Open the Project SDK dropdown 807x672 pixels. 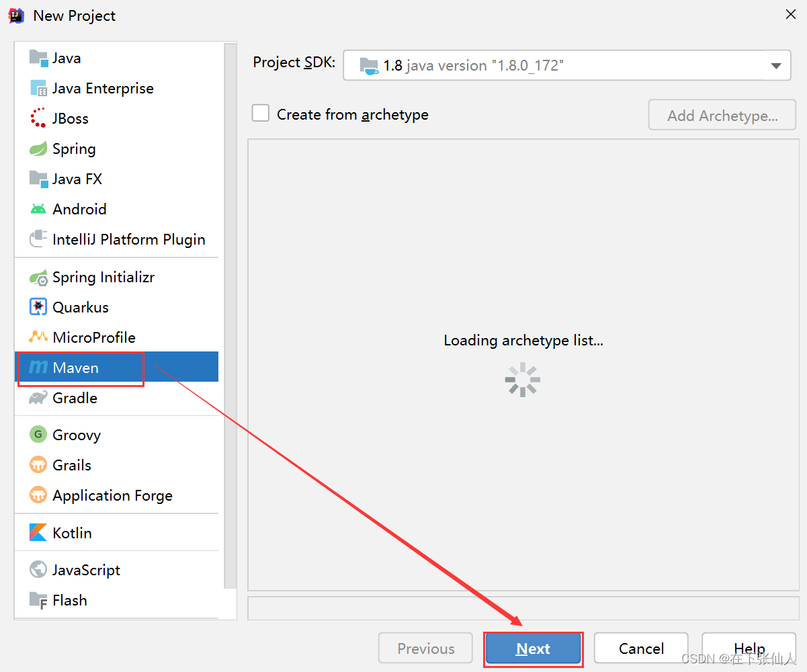[x=566, y=65]
